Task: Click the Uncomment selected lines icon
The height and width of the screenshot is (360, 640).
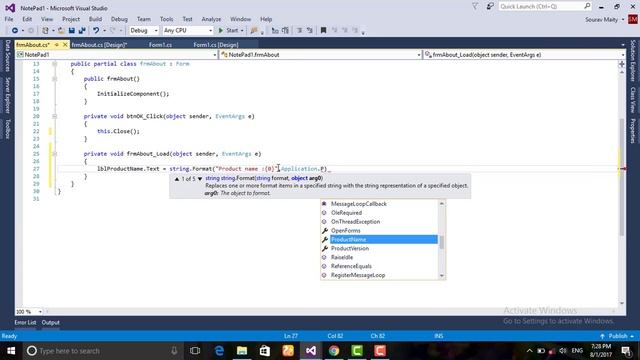Action: click(285, 31)
